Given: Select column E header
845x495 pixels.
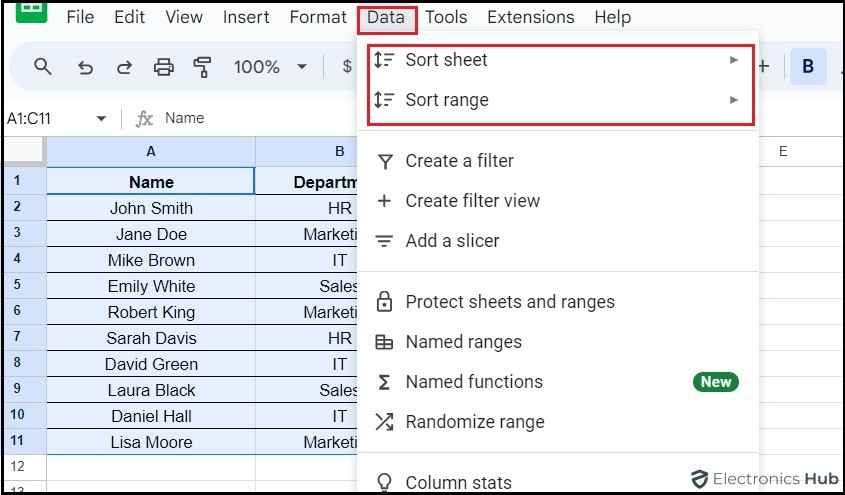Looking at the screenshot, I should pos(782,152).
